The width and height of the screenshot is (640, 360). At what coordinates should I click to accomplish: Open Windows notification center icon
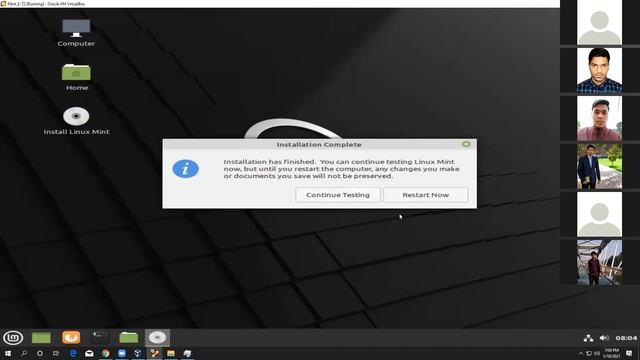coord(629,353)
